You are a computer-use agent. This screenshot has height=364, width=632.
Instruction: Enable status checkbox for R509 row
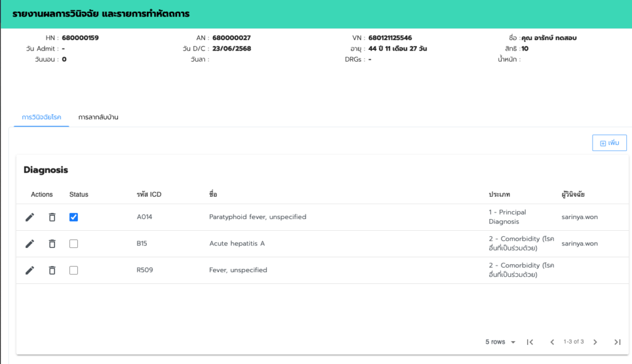[74, 270]
